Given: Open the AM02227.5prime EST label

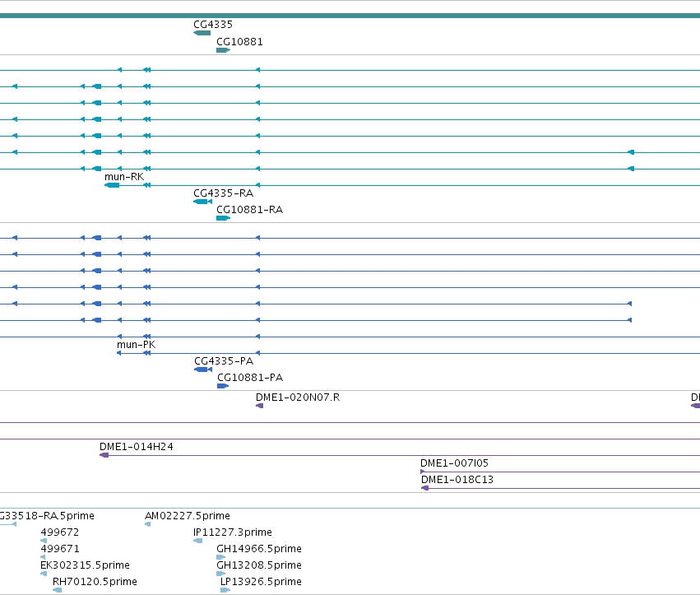Looking at the screenshot, I should 188,516.
